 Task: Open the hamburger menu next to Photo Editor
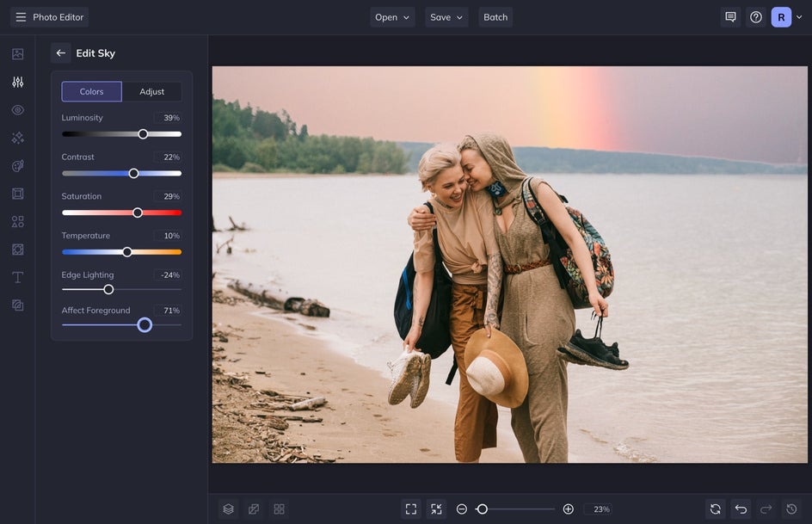(21, 17)
